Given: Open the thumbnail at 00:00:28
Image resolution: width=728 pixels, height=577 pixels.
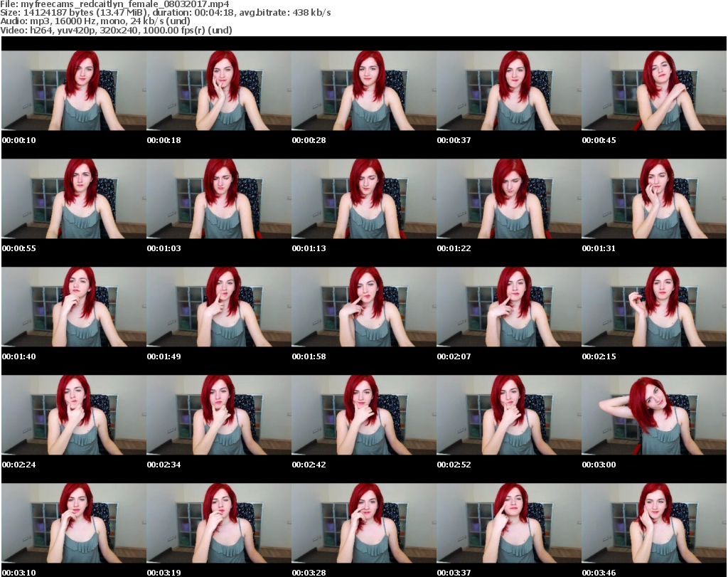Looking at the screenshot, I should click(x=364, y=90).
